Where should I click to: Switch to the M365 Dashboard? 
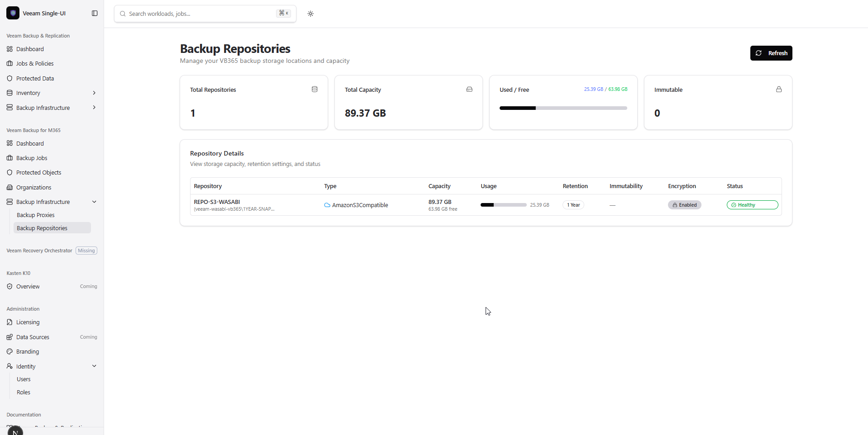(29, 143)
